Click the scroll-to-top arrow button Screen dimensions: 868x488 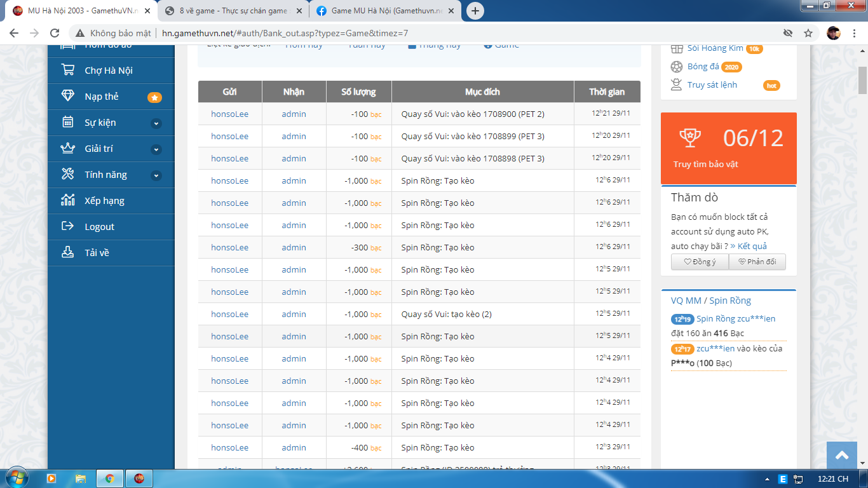[x=842, y=456]
